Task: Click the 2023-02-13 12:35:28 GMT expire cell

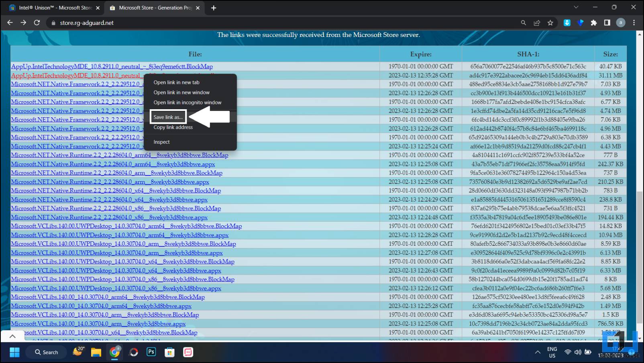Action: coord(421,75)
